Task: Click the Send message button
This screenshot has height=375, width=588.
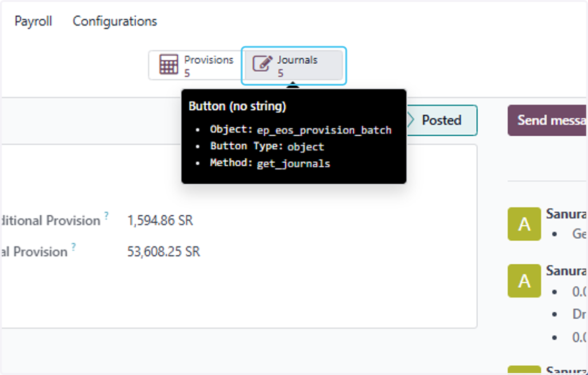Action: point(548,120)
